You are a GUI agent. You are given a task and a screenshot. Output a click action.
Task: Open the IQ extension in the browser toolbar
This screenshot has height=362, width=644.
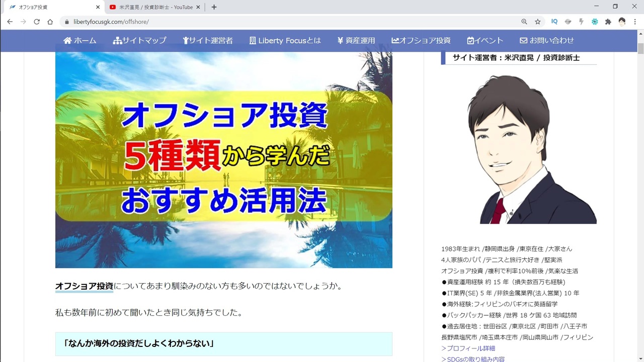554,22
